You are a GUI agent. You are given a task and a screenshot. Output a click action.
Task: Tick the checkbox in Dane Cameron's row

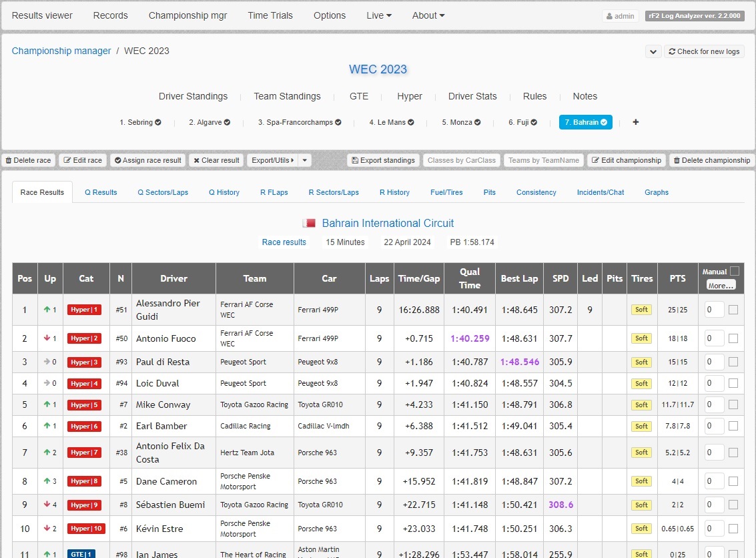(733, 481)
